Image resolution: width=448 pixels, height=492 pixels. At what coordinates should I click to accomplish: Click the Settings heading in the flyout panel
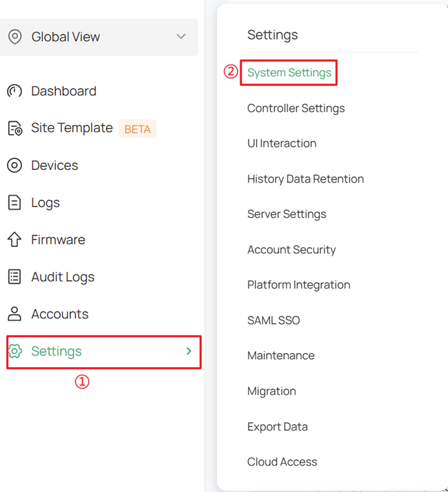coord(273,35)
